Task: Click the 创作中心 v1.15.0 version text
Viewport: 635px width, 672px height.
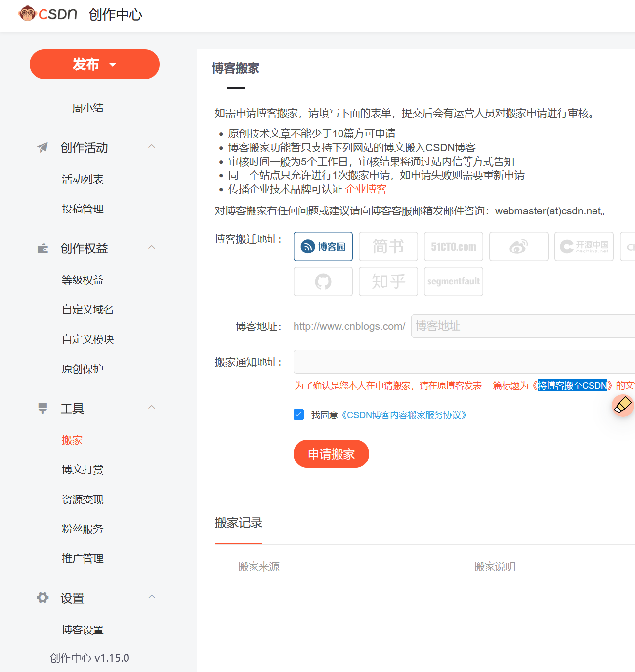Action: pyautogui.click(x=89, y=658)
